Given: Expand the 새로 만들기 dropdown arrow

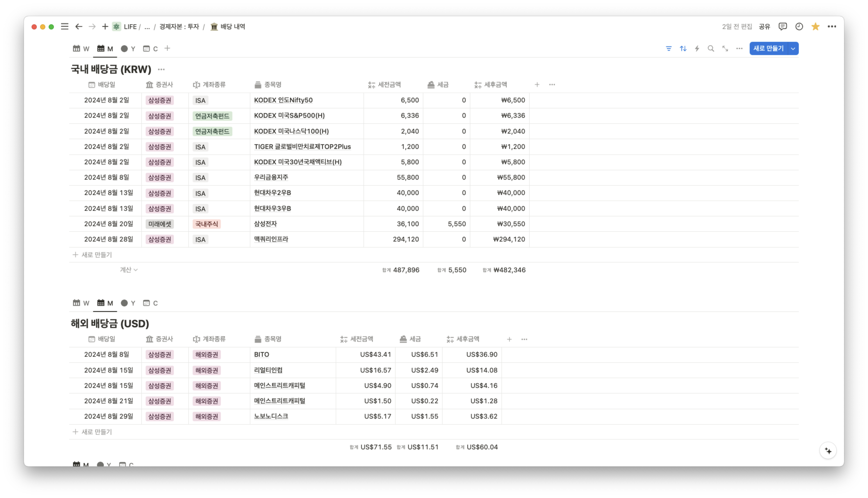Looking at the screenshot, I should (793, 49).
